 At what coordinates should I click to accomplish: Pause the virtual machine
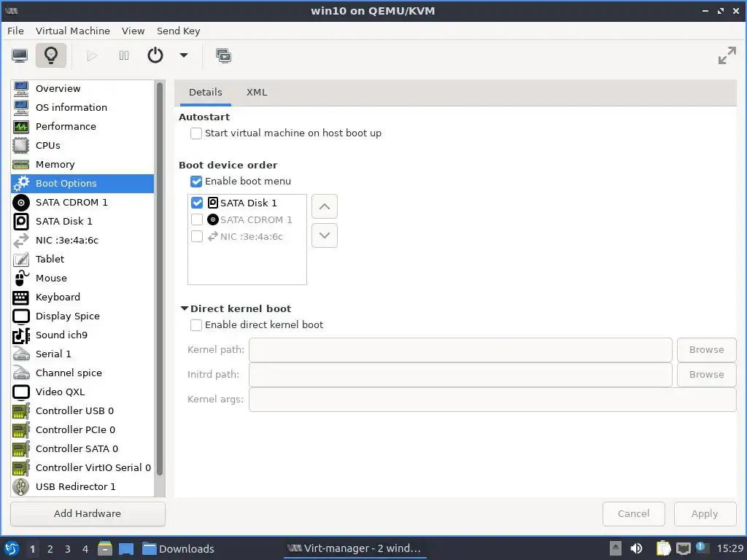124,55
